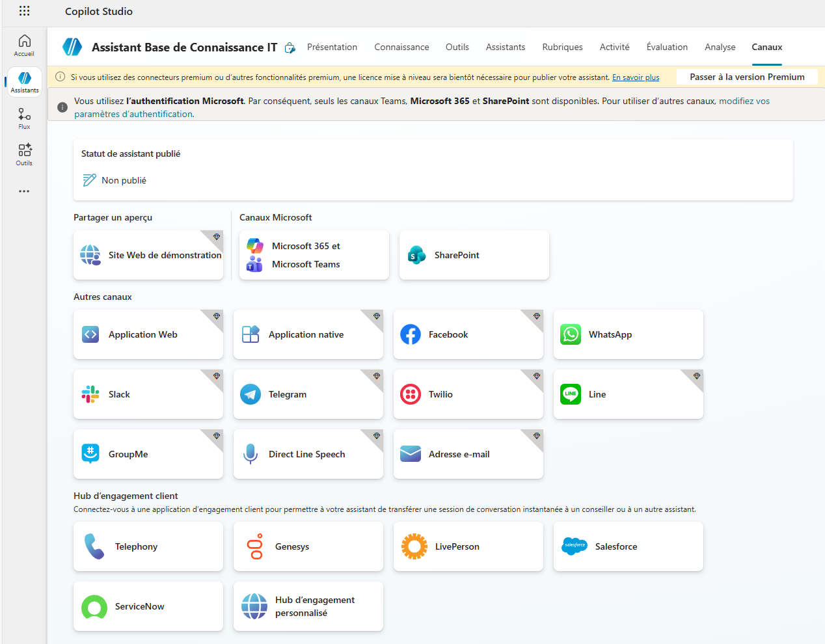Click the edit icon beside assistant name

[x=290, y=47]
